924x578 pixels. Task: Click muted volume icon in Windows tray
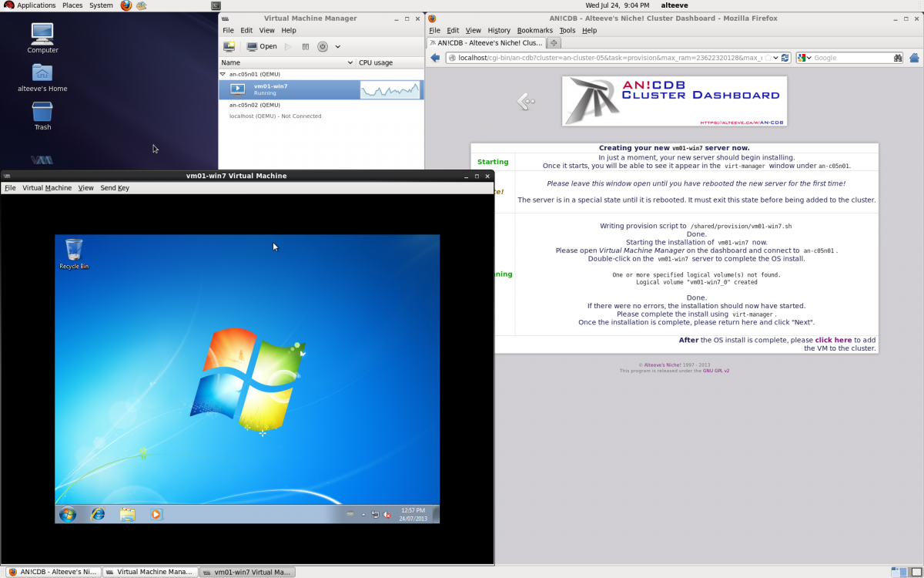[387, 514]
